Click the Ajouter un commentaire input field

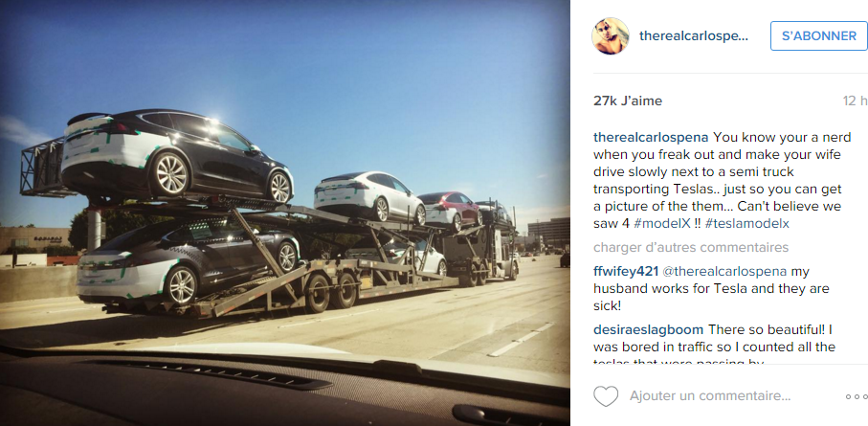pos(710,396)
